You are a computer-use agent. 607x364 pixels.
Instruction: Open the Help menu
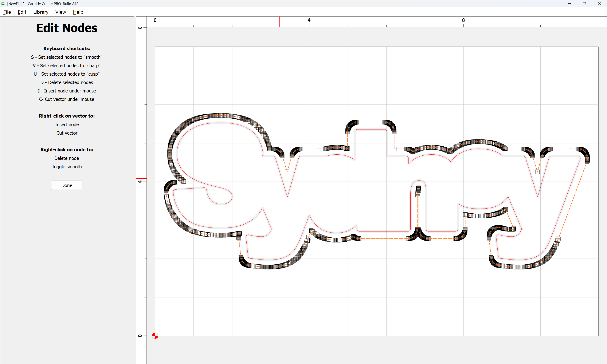[78, 12]
